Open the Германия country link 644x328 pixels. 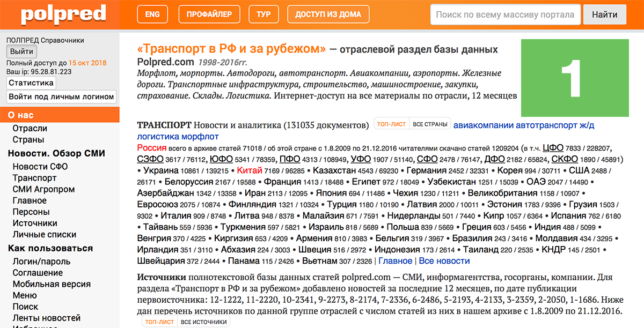pyautogui.click(x=426, y=170)
